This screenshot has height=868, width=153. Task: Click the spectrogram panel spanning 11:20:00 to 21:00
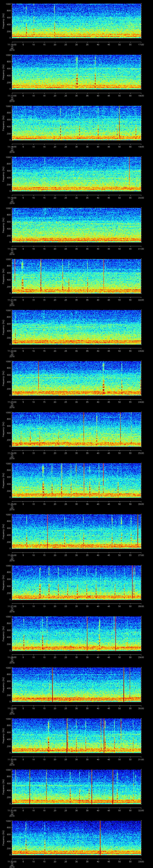coord(76,225)
